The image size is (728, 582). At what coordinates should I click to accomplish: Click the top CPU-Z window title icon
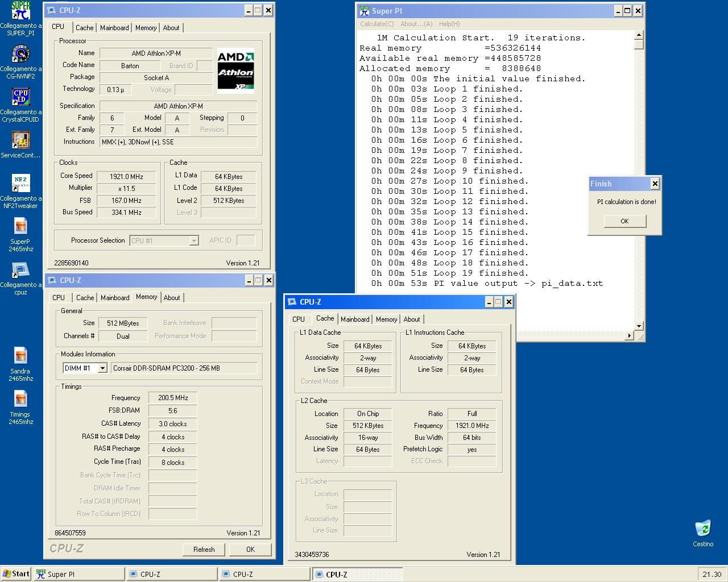[x=52, y=10]
